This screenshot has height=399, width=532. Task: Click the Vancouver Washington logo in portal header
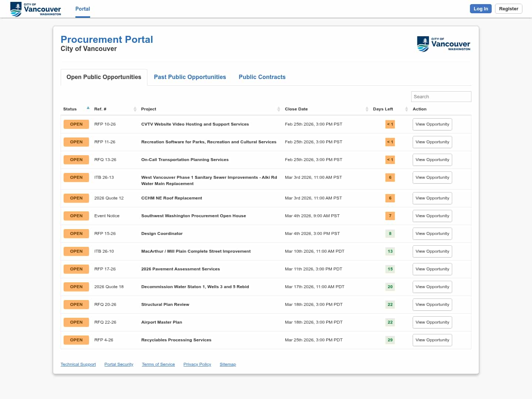click(x=443, y=44)
